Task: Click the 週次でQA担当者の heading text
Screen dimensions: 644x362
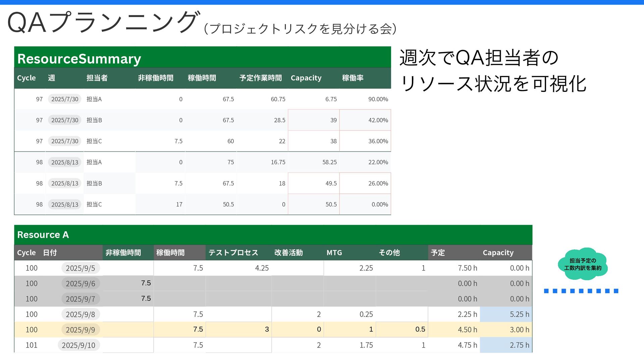Action: [479, 58]
